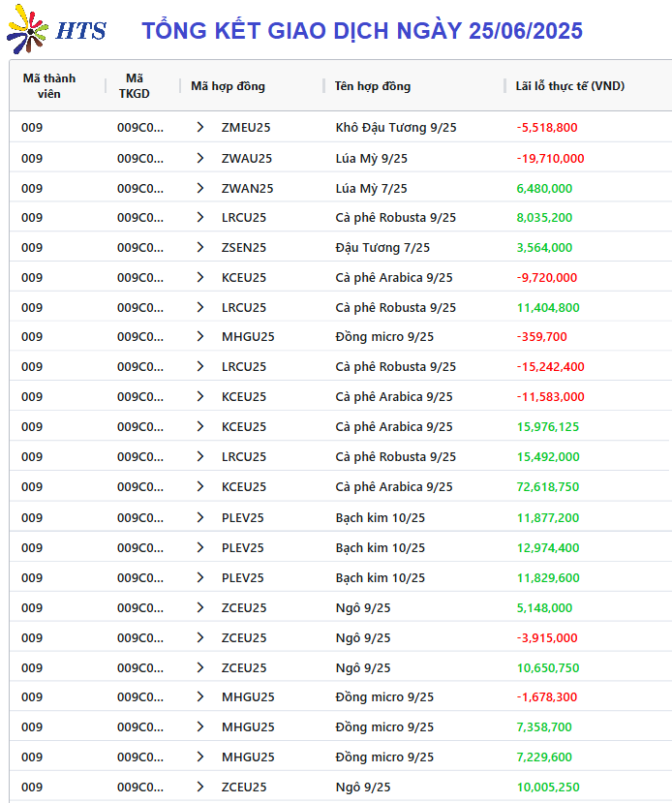
Task: Expand the ZWAU25 contract row
Action: tap(200, 158)
